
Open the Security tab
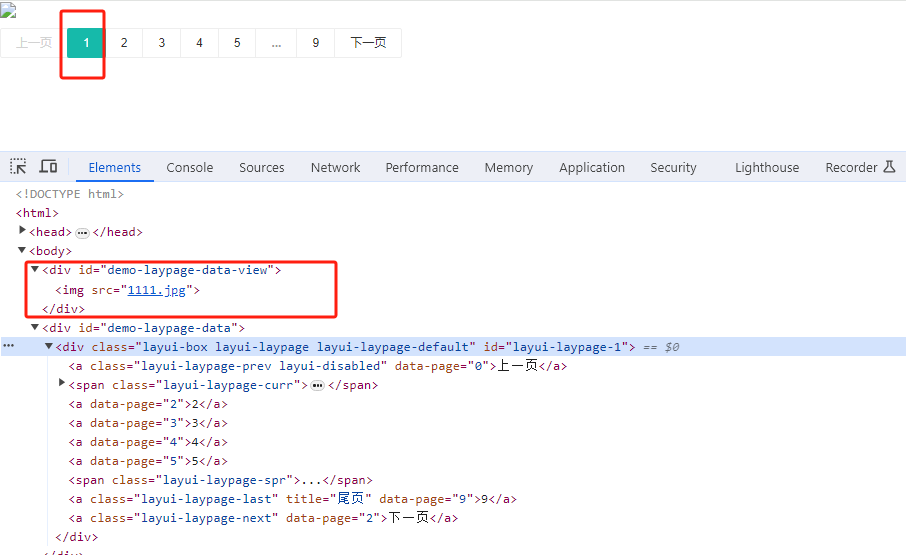coord(673,167)
